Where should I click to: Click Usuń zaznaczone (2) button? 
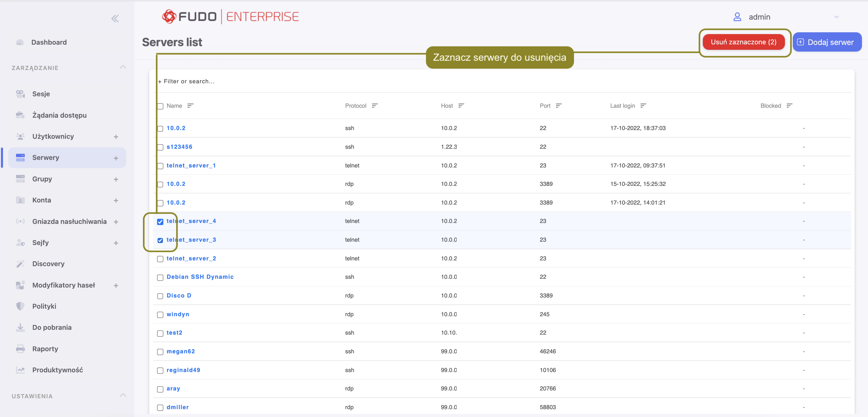click(743, 42)
